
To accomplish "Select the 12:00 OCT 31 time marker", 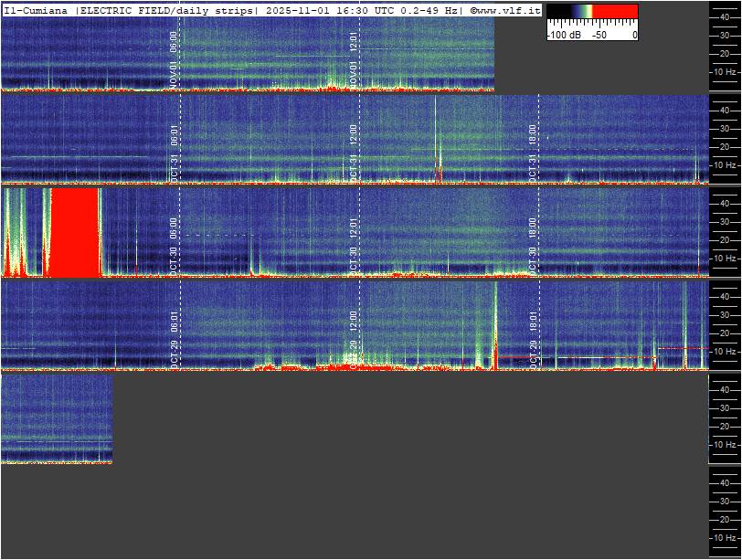I will tap(354, 135).
